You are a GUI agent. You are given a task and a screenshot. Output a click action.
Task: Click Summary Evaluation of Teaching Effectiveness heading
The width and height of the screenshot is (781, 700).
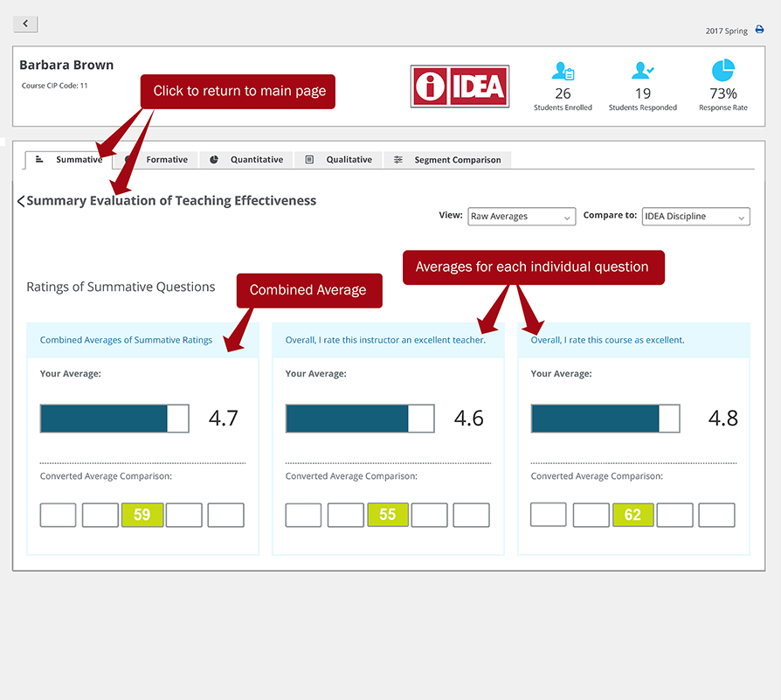[x=171, y=201]
